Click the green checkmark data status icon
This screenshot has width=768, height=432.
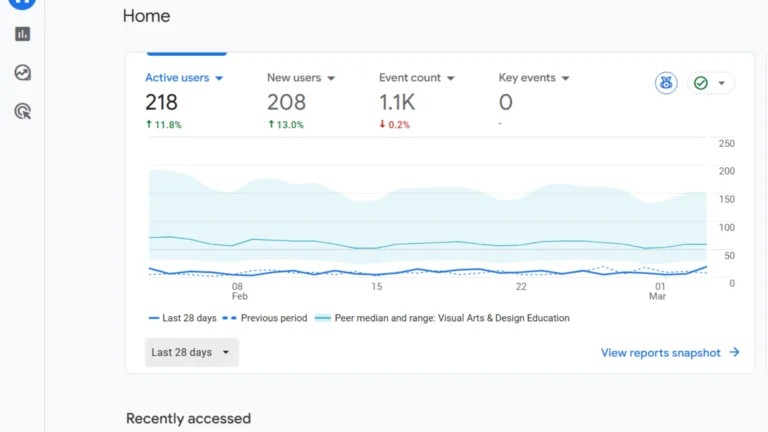[x=700, y=83]
